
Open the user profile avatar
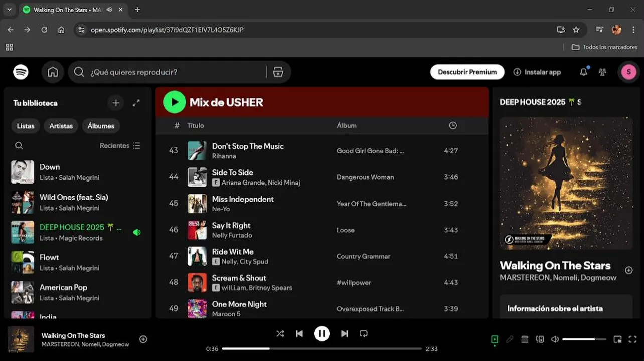pyautogui.click(x=629, y=72)
